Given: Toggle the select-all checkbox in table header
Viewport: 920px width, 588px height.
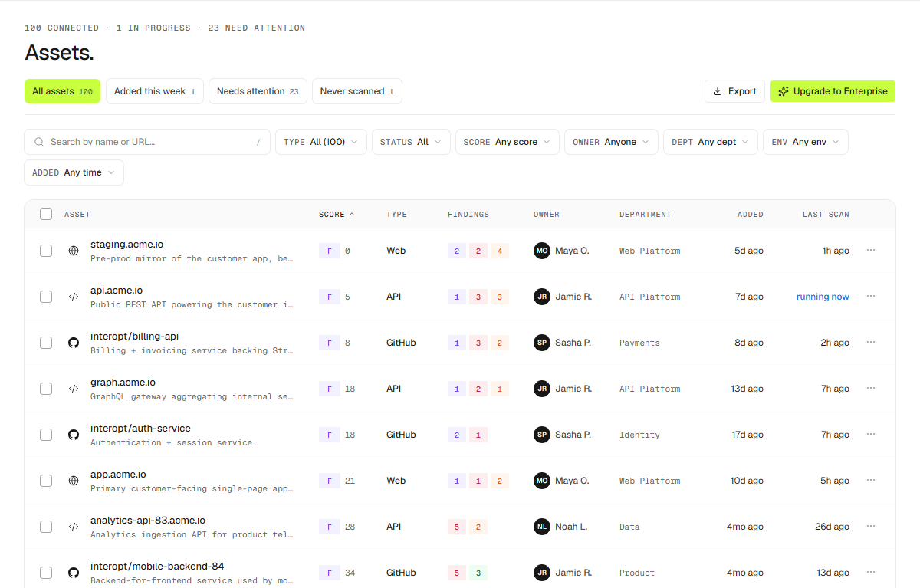Looking at the screenshot, I should 46,214.
